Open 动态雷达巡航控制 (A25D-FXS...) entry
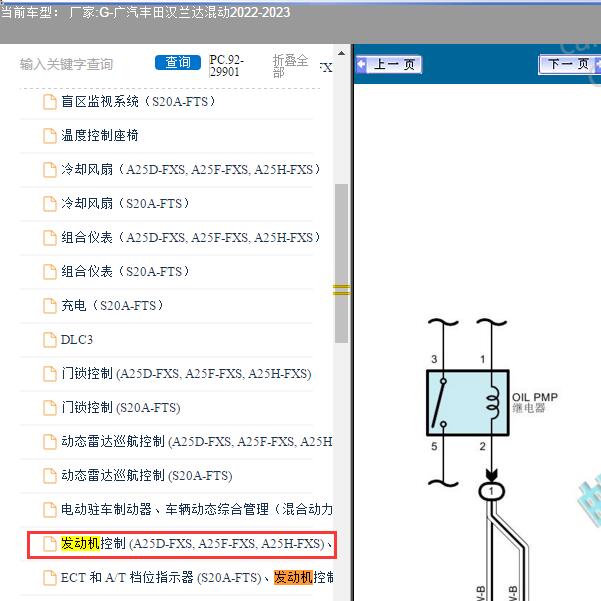The width and height of the screenshot is (601, 601). coord(197,442)
